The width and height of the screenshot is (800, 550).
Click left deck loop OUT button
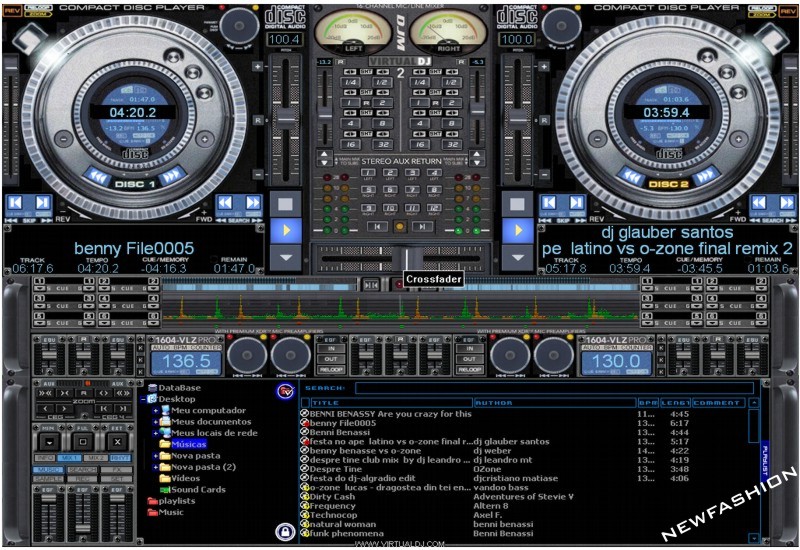tap(331, 359)
